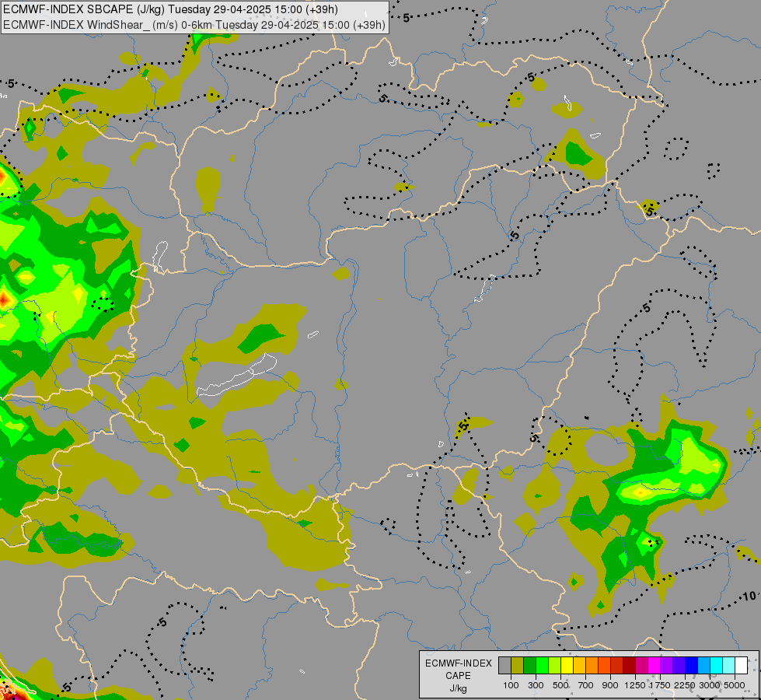The height and width of the screenshot is (700, 761).
Task: Click the dark green legend swatch
Action: click(x=530, y=666)
